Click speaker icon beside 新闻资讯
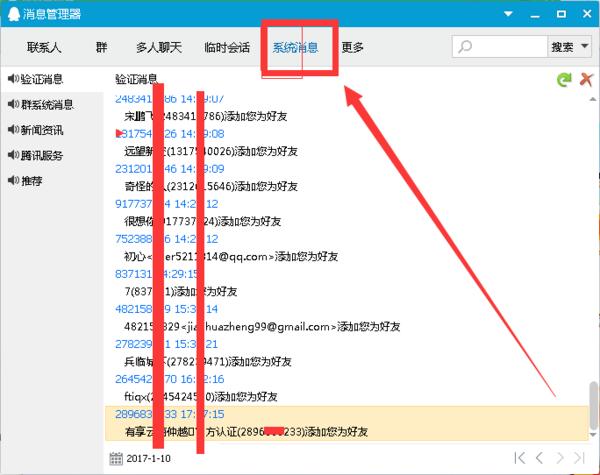The height and width of the screenshot is (475, 600). click(x=13, y=130)
